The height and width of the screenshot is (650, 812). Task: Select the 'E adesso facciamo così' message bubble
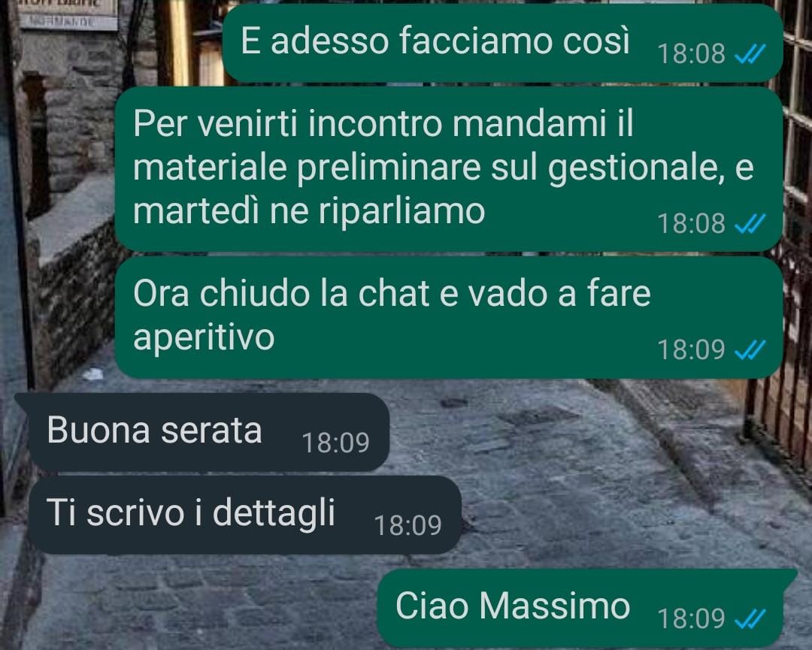(502, 43)
